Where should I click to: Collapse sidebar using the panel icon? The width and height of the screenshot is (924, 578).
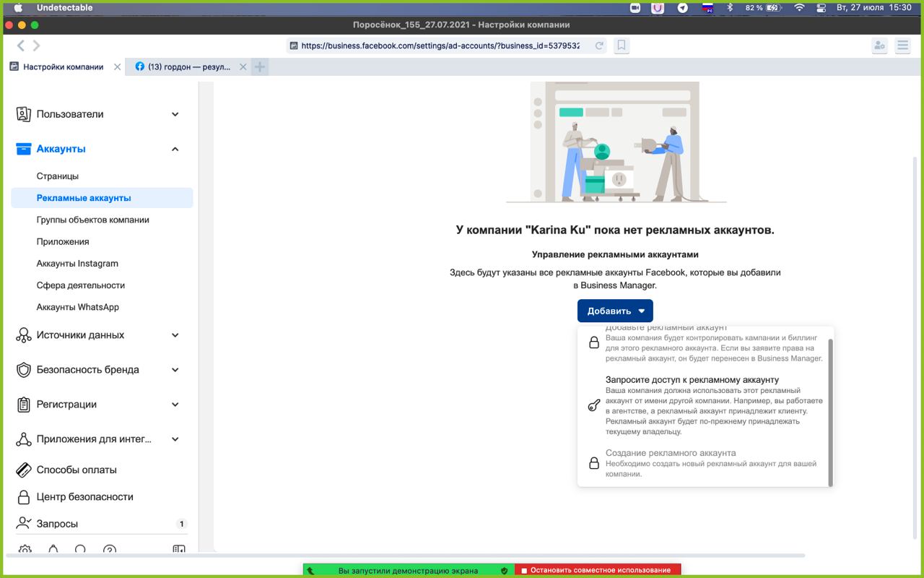179,551
